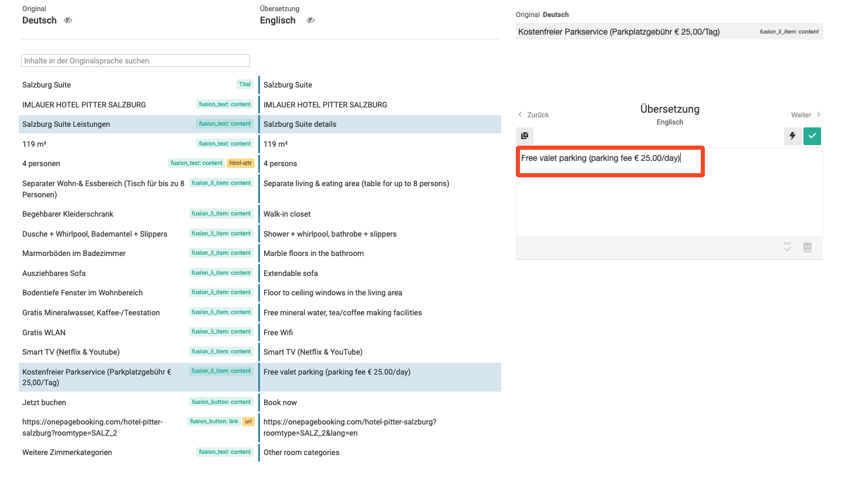Click the 'Englisch' translation language heading
Image resolution: width=868 pixels, height=492 pixels.
tap(278, 21)
